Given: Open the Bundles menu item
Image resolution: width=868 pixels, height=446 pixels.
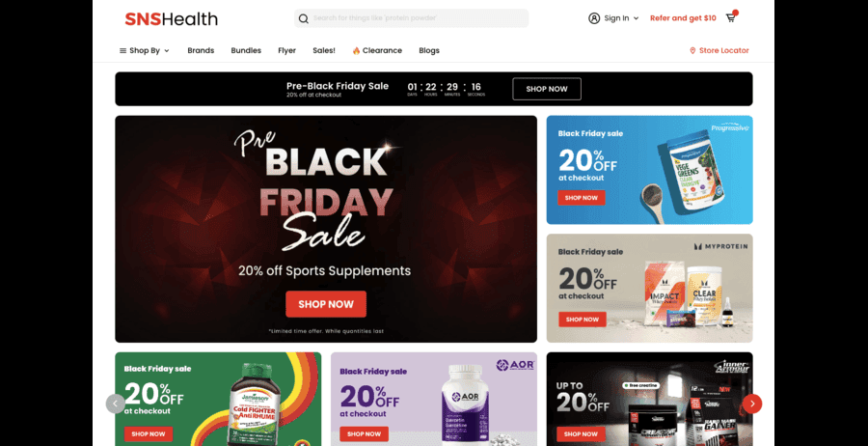Looking at the screenshot, I should 246,50.
